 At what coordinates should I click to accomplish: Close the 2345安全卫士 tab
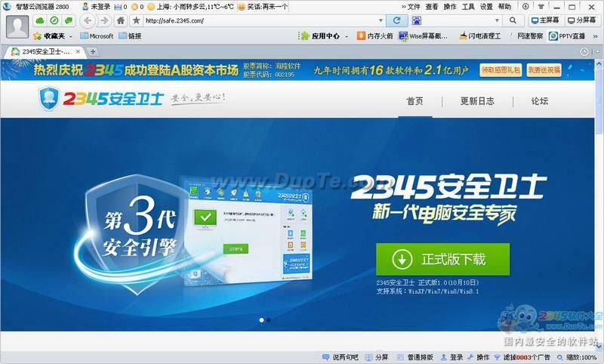coord(79,51)
